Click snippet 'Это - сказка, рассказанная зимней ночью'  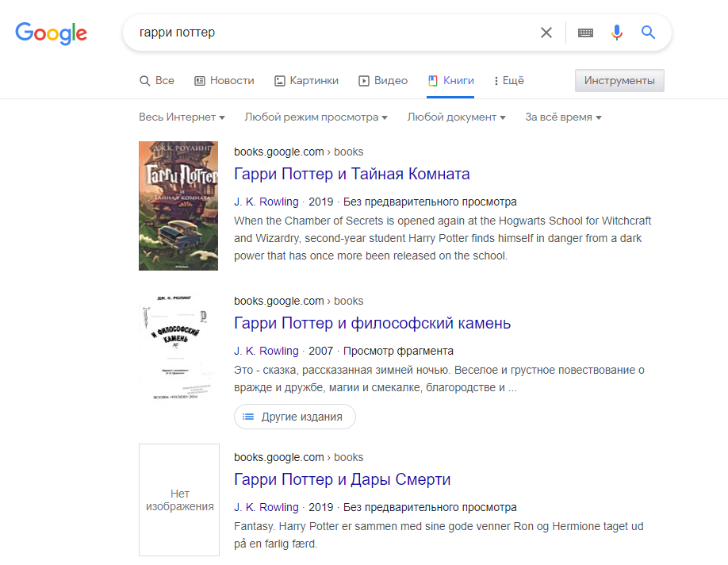click(x=439, y=379)
